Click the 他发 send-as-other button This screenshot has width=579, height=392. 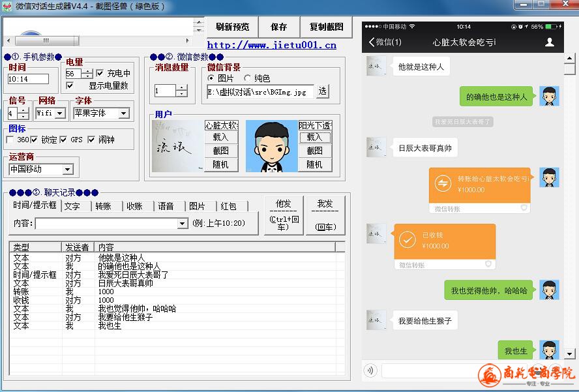tap(284, 215)
